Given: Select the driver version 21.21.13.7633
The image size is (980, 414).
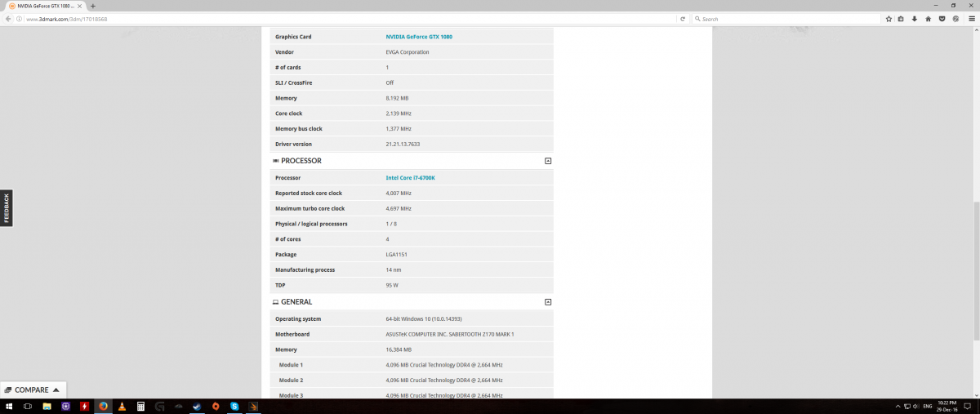Looking at the screenshot, I should (x=403, y=145).
